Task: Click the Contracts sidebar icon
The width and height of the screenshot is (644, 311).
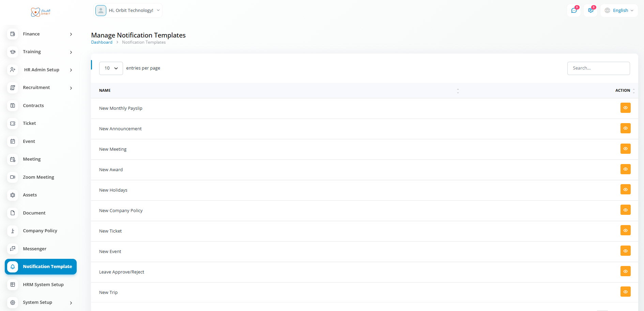Action: tap(13, 105)
